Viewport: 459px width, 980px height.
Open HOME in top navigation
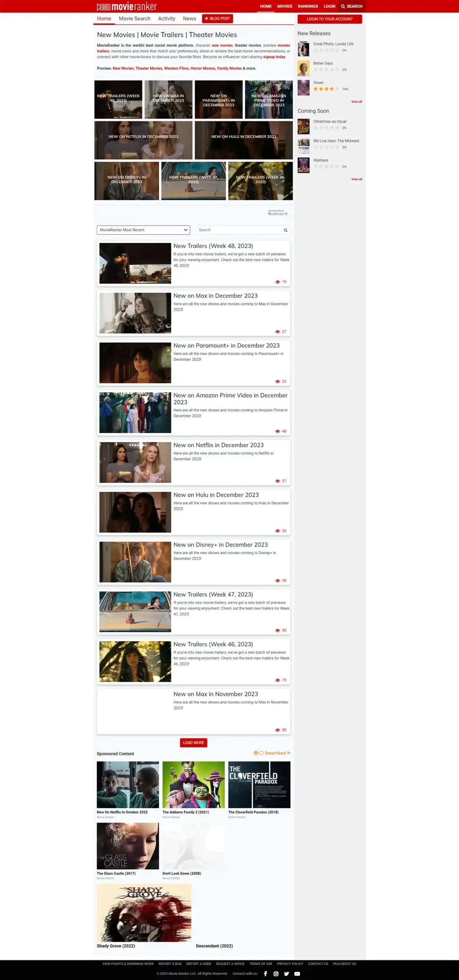266,6
